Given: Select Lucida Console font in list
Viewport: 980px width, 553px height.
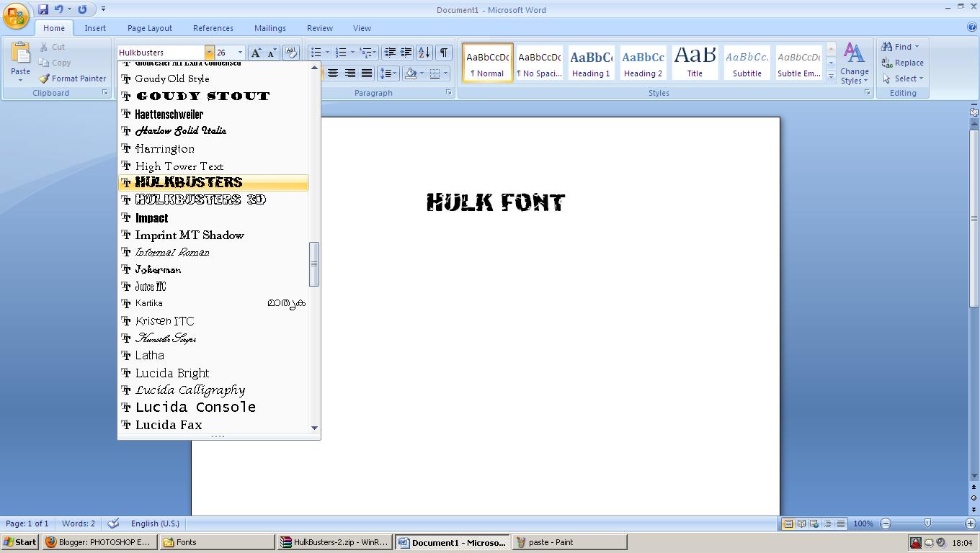Looking at the screenshot, I should pyautogui.click(x=213, y=408).
